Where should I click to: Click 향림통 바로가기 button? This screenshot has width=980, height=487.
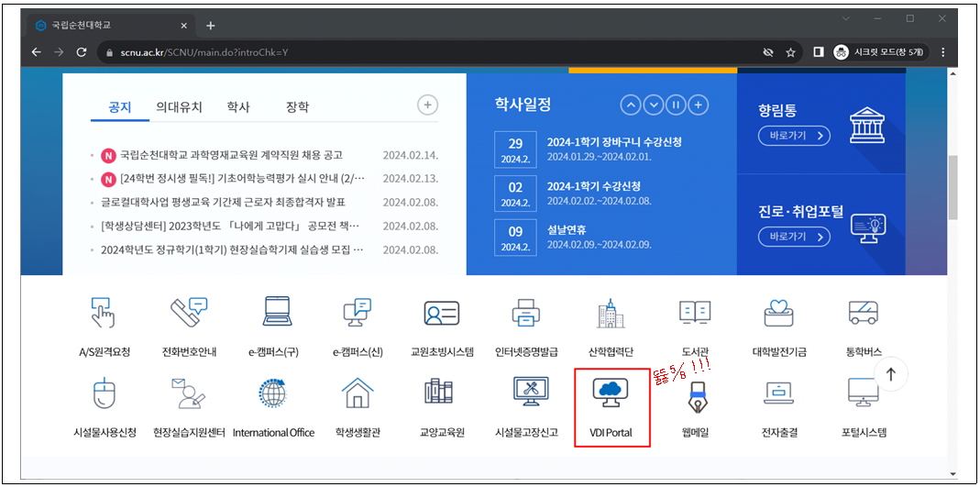point(795,135)
